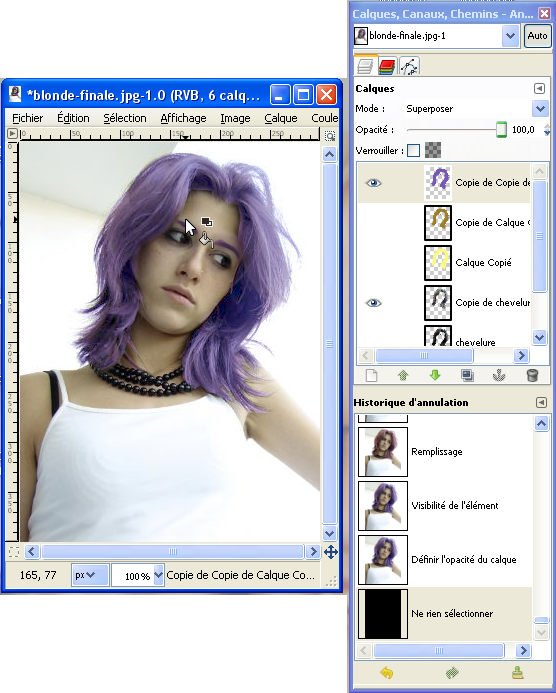Switch to the Channels (Canaux) tab icon
The height and width of the screenshot is (693, 556).
387,67
